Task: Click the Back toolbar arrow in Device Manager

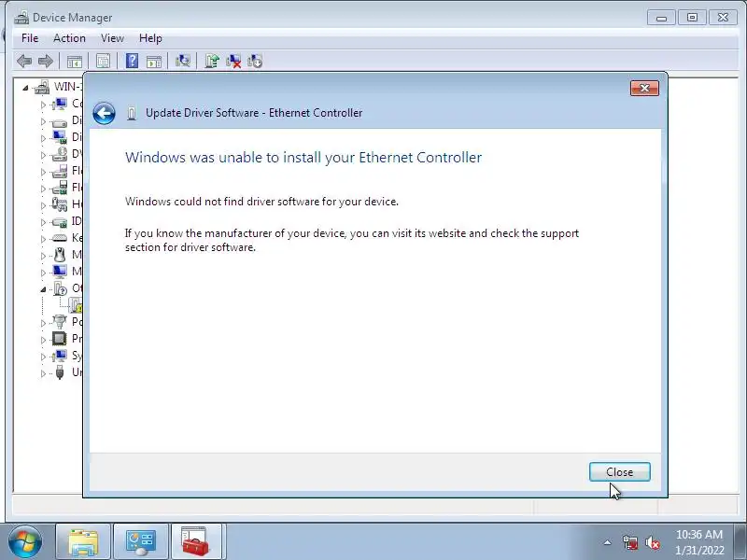Action: click(x=24, y=61)
